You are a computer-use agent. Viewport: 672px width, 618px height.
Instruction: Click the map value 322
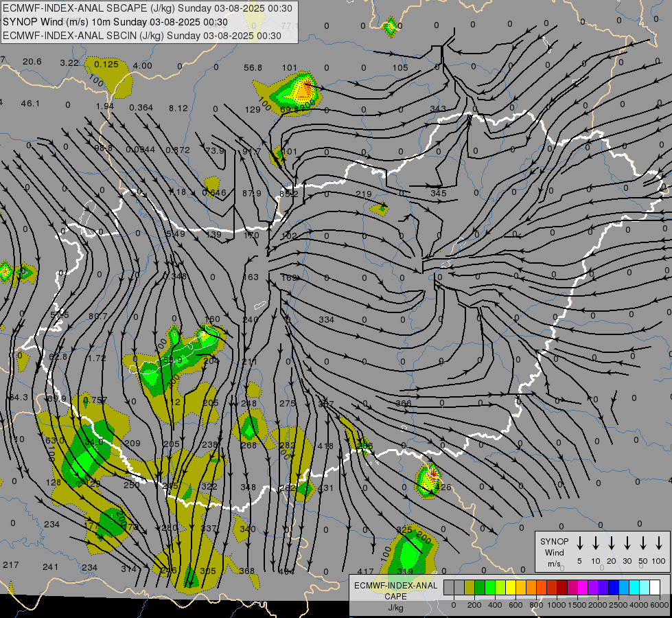point(209,486)
